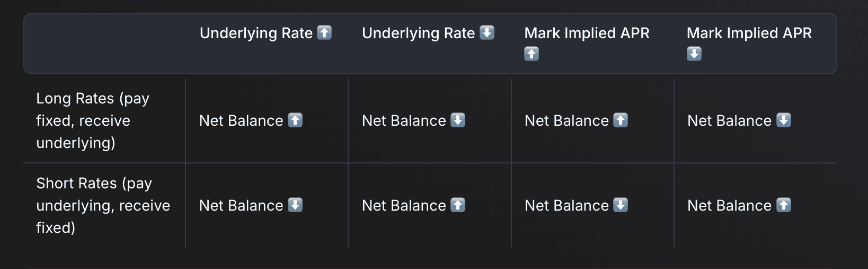The image size is (868, 269).
Task: Click up arrow in Short Rates, Mark Implied APR down cell
Action: (784, 205)
